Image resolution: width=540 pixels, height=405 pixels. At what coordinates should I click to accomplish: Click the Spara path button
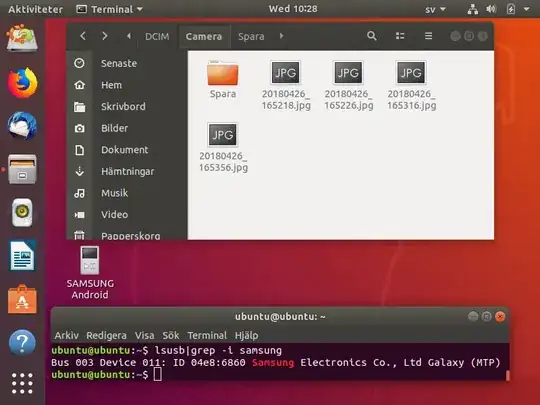click(x=251, y=36)
